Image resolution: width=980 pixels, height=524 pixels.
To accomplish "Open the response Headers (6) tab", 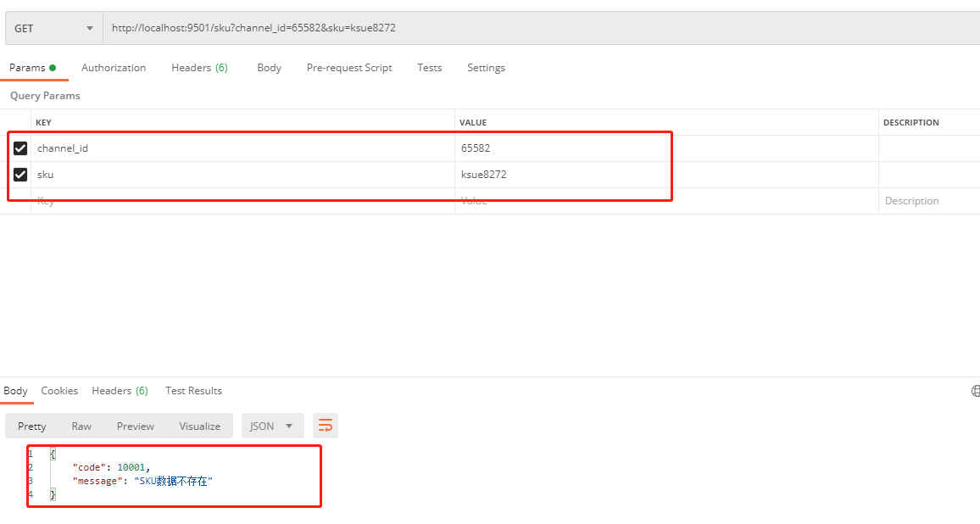I will tap(120, 391).
